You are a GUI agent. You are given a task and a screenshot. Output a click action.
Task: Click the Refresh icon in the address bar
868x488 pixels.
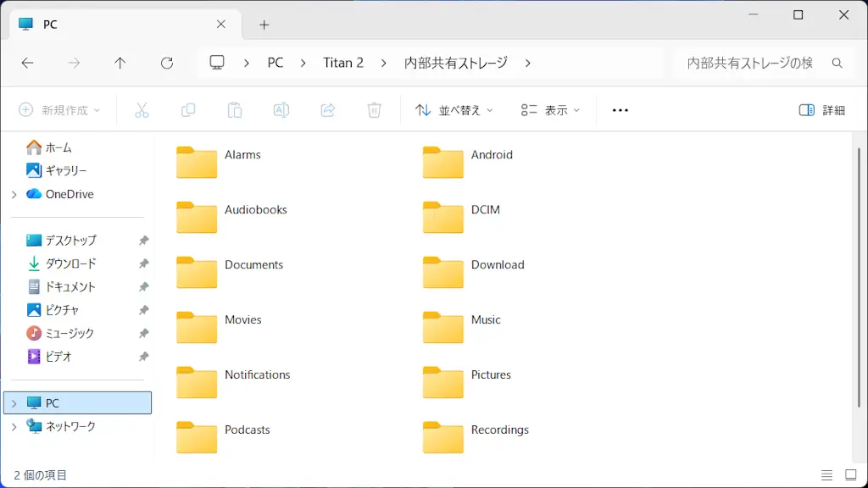point(166,62)
